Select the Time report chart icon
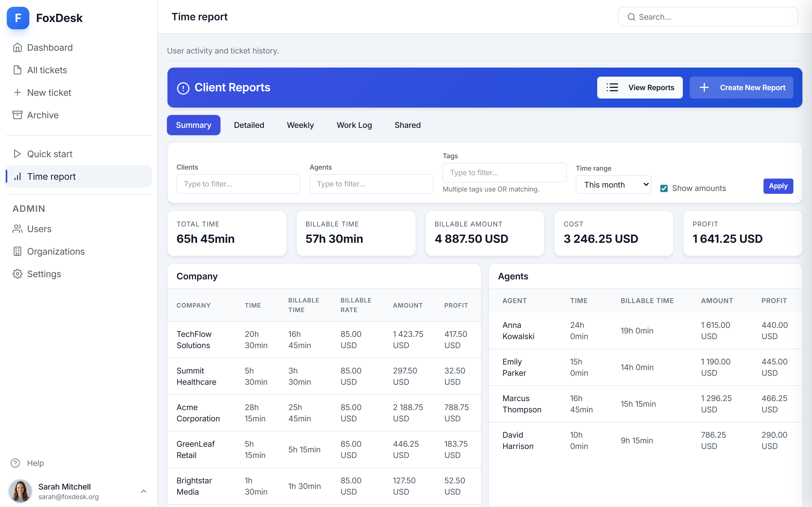This screenshot has height=507, width=812. [17, 176]
